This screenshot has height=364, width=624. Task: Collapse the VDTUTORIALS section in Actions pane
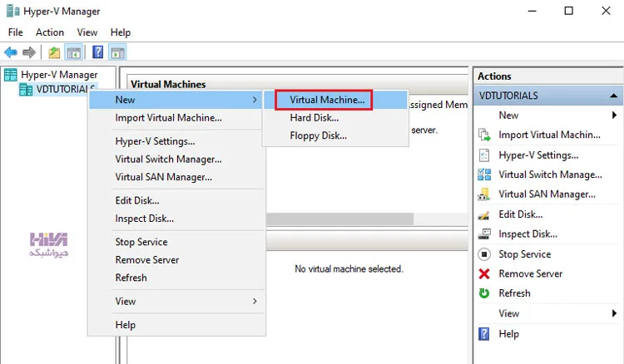[x=614, y=96]
